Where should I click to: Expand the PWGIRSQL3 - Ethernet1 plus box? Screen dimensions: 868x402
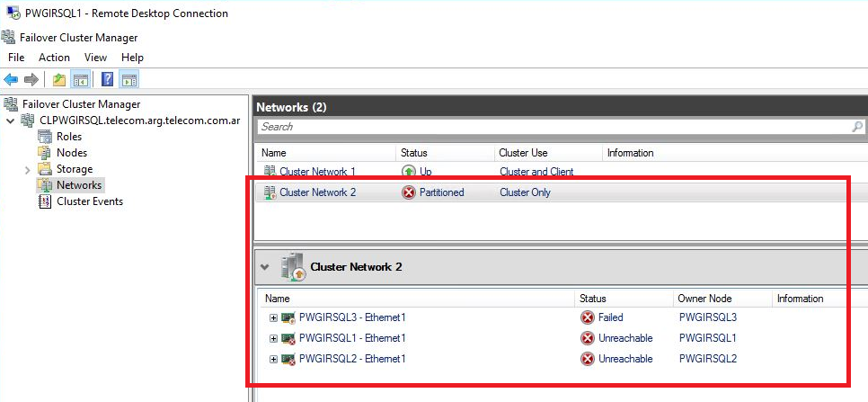pyautogui.click(x=273, y=317)
